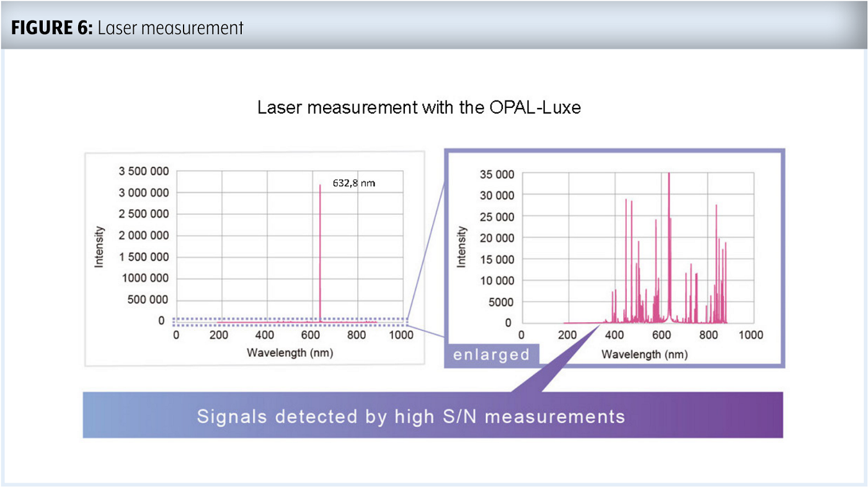Click the '1000' x-axis tick on left chart
This screenshot has width=868, height=489.
pos(402,335)
